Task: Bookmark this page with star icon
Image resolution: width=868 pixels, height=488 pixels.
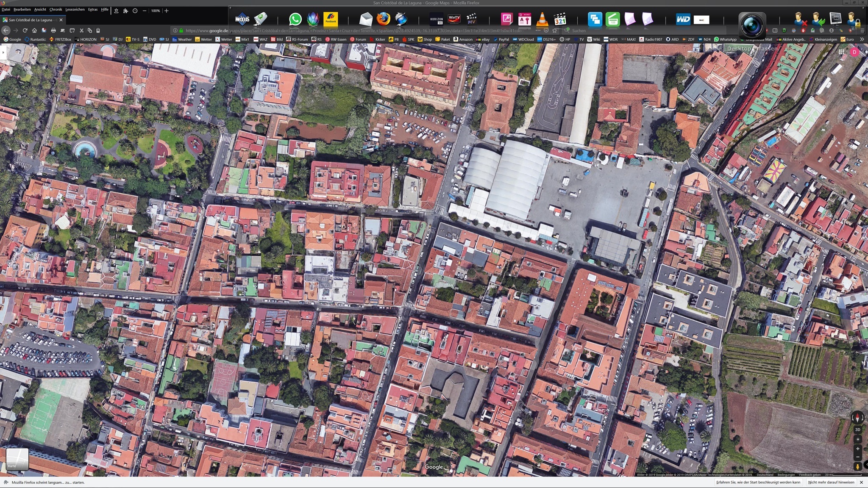Action: pos(554,30)
